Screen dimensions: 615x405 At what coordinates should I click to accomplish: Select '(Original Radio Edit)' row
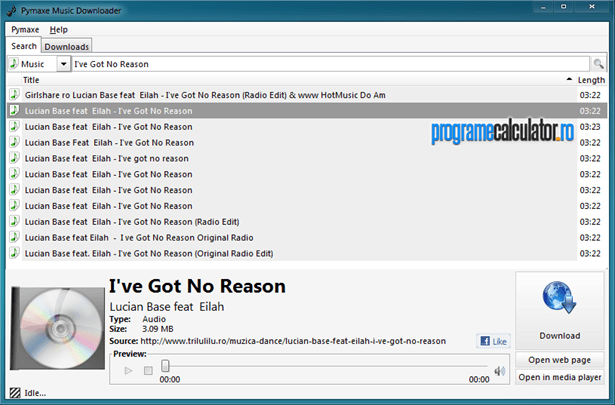click(307, 253)
